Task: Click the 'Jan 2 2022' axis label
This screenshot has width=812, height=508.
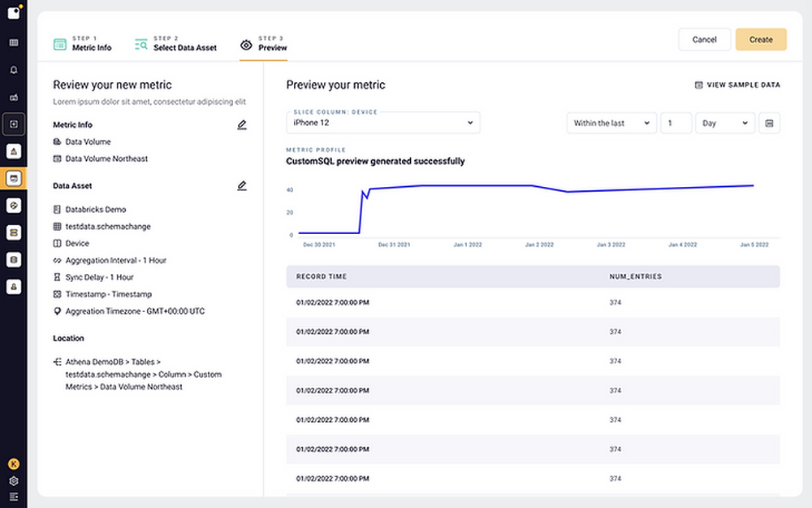Action: pyautogui.click(x=540, y=245)
